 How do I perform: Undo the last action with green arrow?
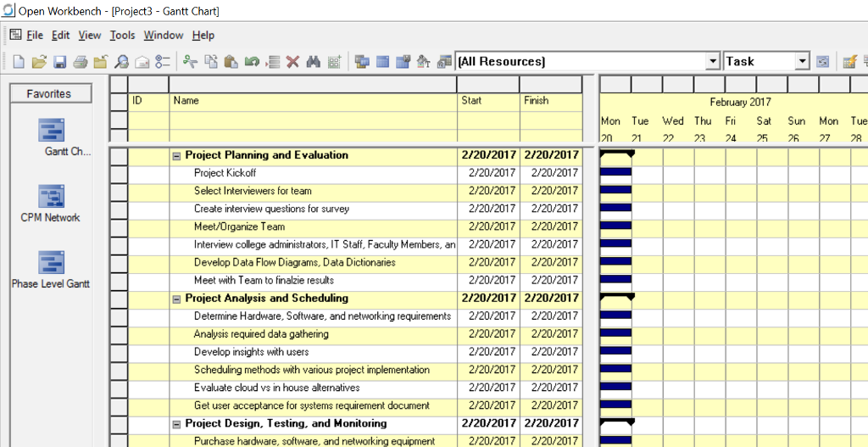(252, 61)
